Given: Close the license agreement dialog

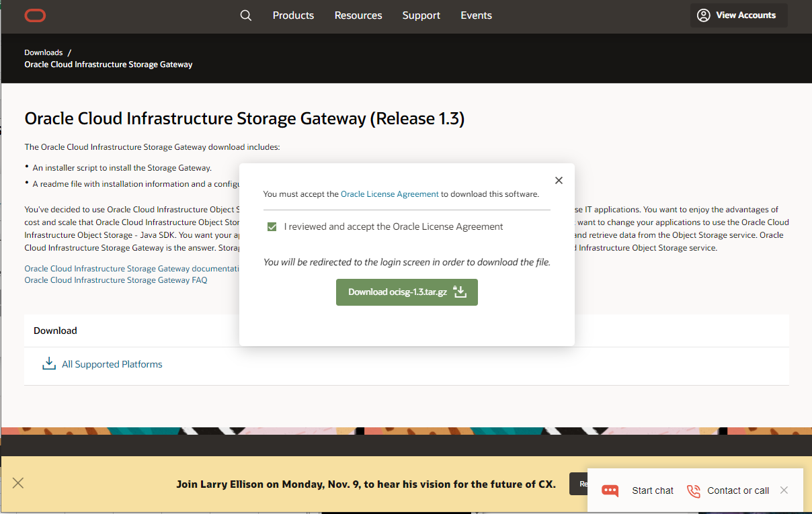Looking at the screenshot, I should coord(559,181).
